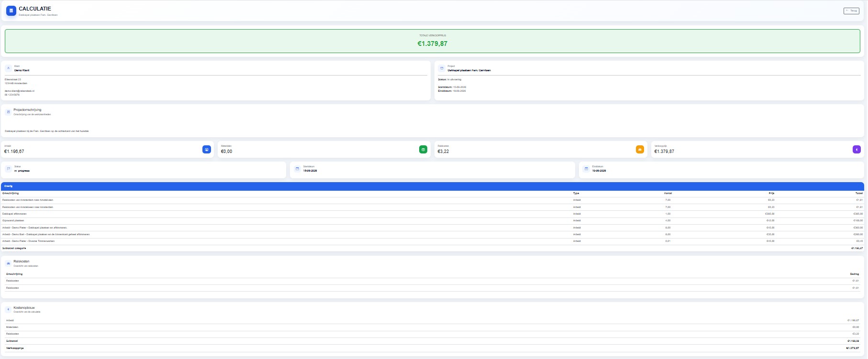This screenshot has width=868, height=359.
Task: Click the Status flag icon
Action: pyautogui.click(x=8, y=169)
